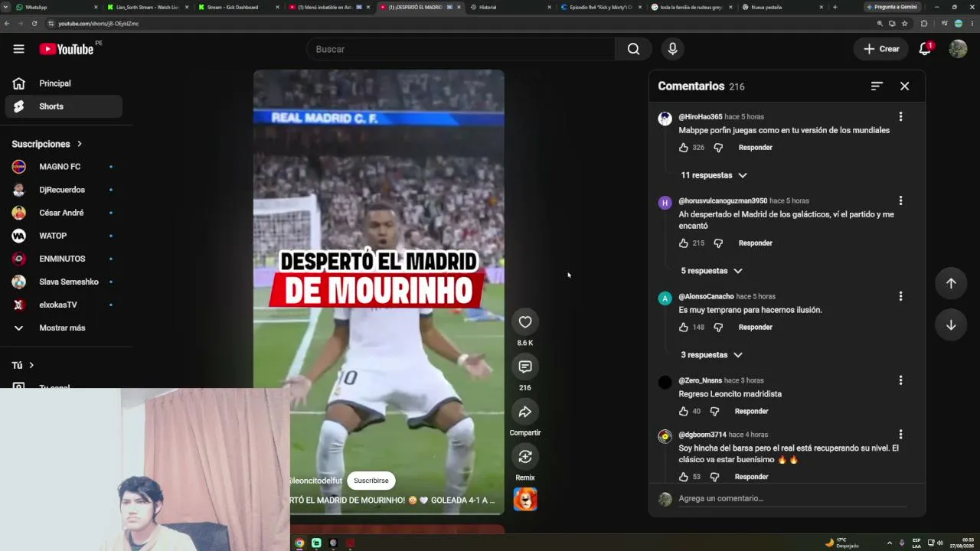The width and height of the screenshot is (980, 551).
Task: Open the elxokasTV channel
Action: point(63,305)
